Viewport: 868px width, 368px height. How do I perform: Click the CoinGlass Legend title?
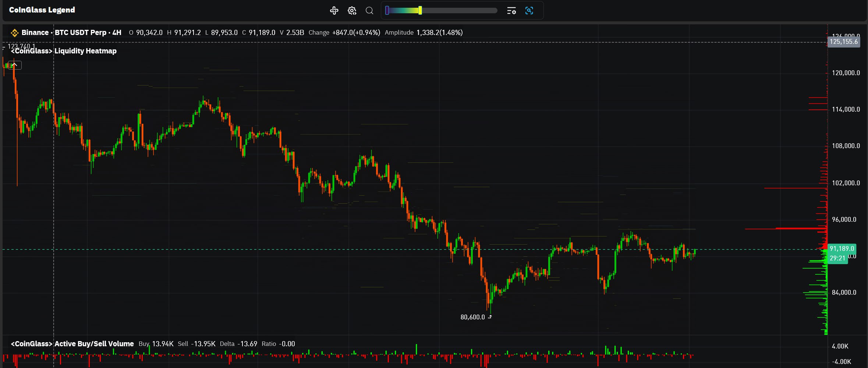[42, 10]
